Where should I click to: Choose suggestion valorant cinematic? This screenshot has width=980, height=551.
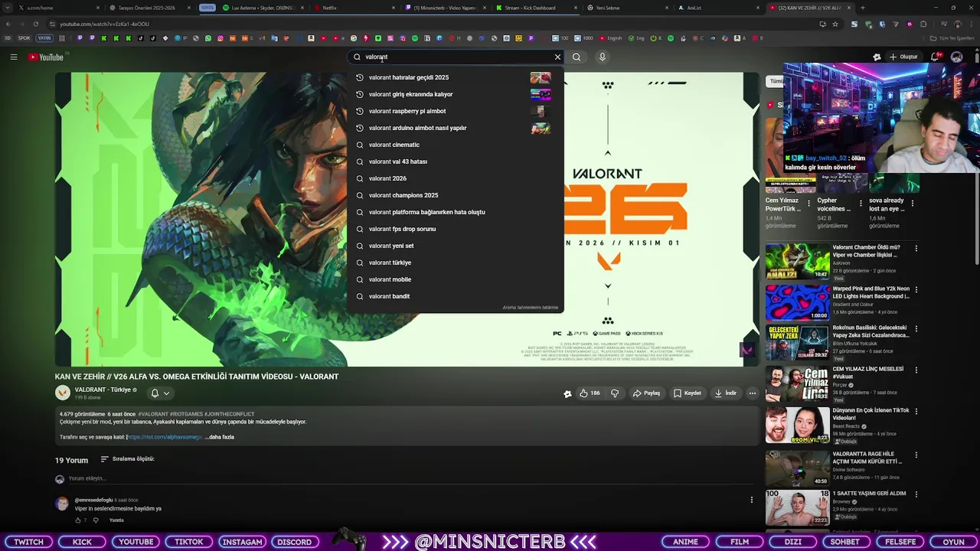[x=455, y=145]
